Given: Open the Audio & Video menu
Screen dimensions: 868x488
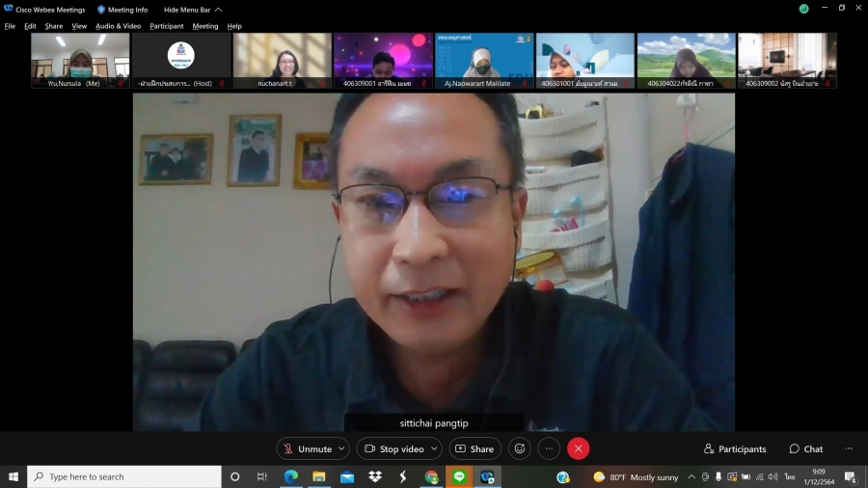Looking at the screenshot, I should tap(118, 26).
